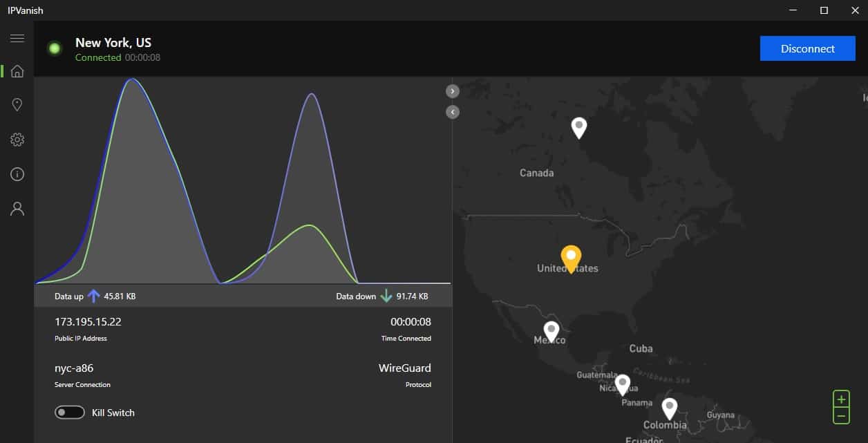Click the 00:00:08 Time Connected value
Image resolution: width=868 pixels, height=443 pixels.
411,321
